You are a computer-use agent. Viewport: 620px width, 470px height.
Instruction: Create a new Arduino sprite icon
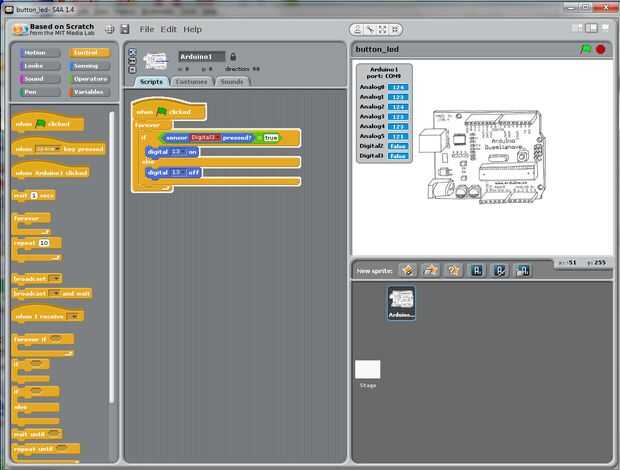pyautogui.click(x=476, y=270)
